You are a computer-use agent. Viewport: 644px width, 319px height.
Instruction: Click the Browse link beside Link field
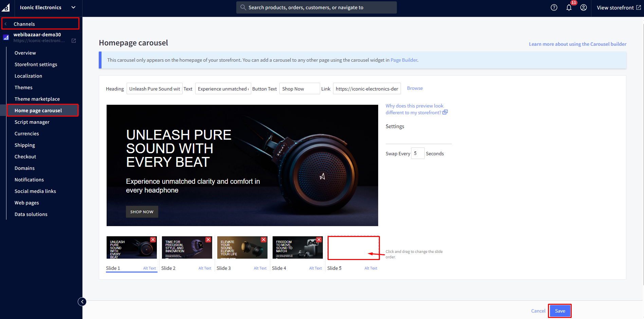pos(415,88)
